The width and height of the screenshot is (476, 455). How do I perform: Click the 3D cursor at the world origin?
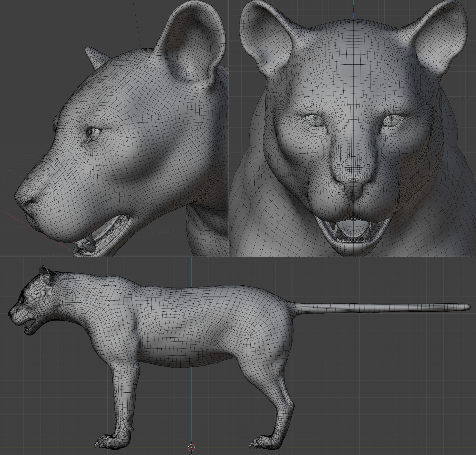[x=191, y=447]
